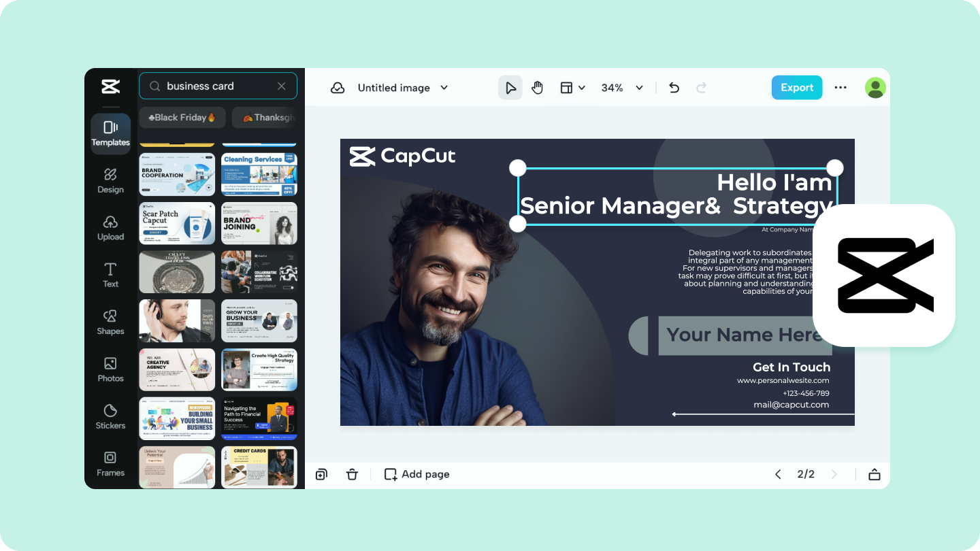Select the mail@capcut.com text

791,405
